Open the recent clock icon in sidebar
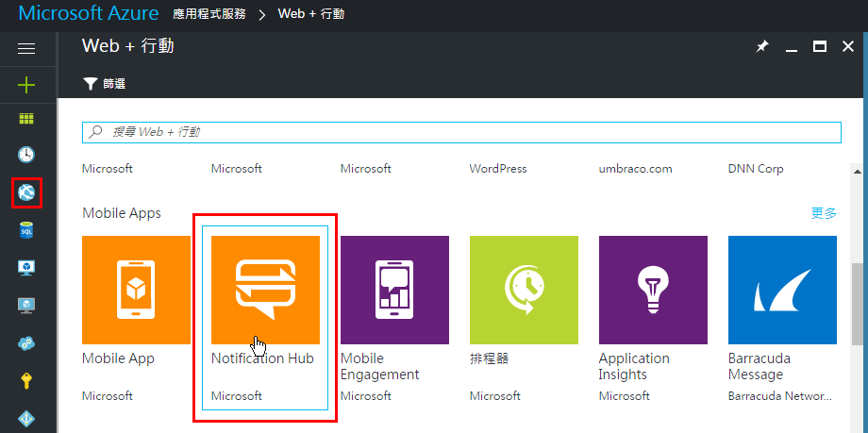This screenshot has width=868, height=433. (26, 155)
